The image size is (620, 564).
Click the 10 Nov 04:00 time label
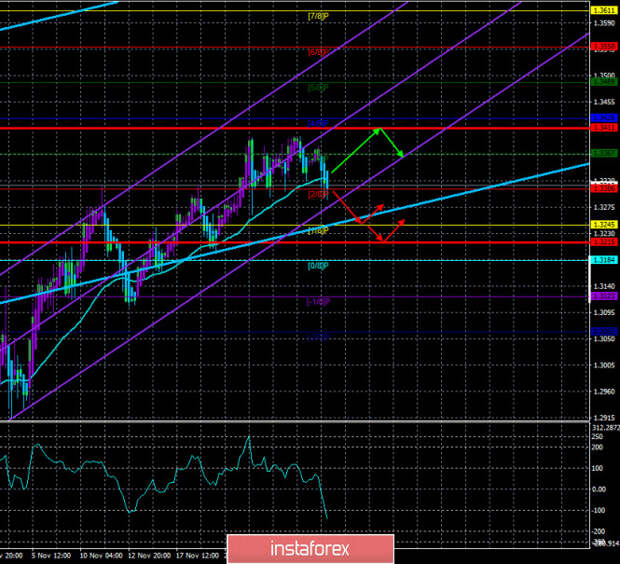pos(101,556)
